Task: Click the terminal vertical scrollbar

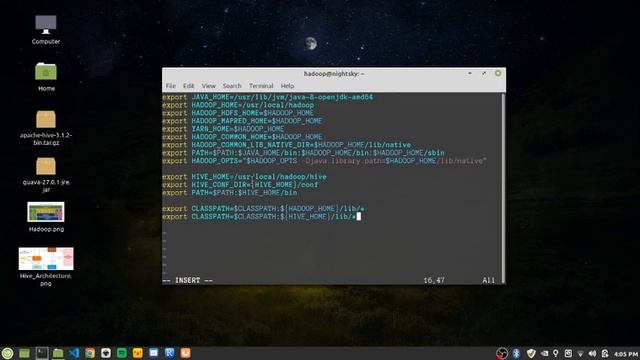Action: [503, 188]
